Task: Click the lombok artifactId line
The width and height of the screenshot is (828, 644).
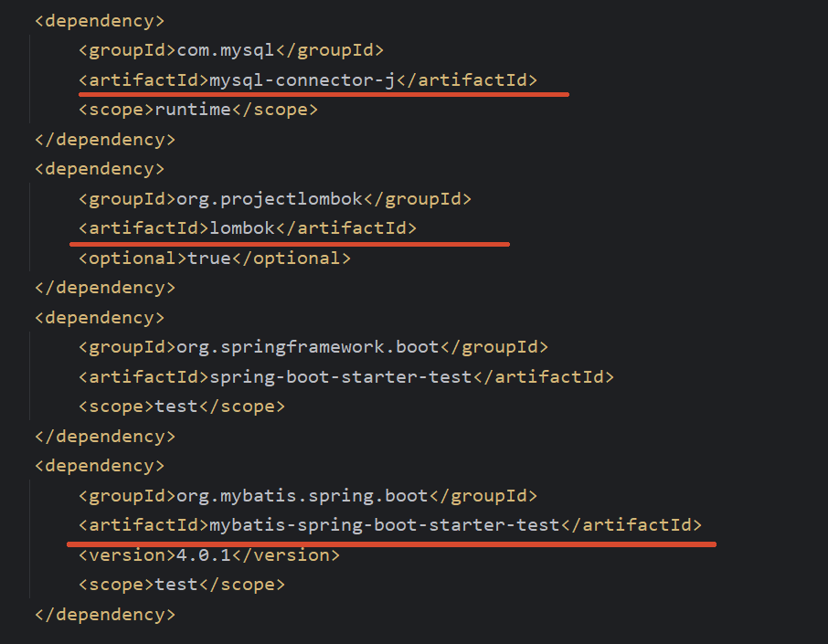Action: click(247, 228)
